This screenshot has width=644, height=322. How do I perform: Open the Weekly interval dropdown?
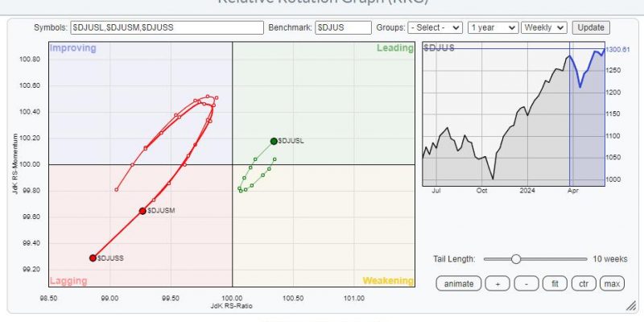[x=544, y=28]
